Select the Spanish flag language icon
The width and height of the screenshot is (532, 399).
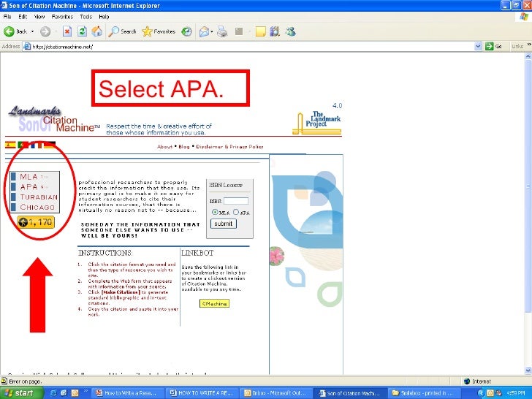[x=10, y=145]
